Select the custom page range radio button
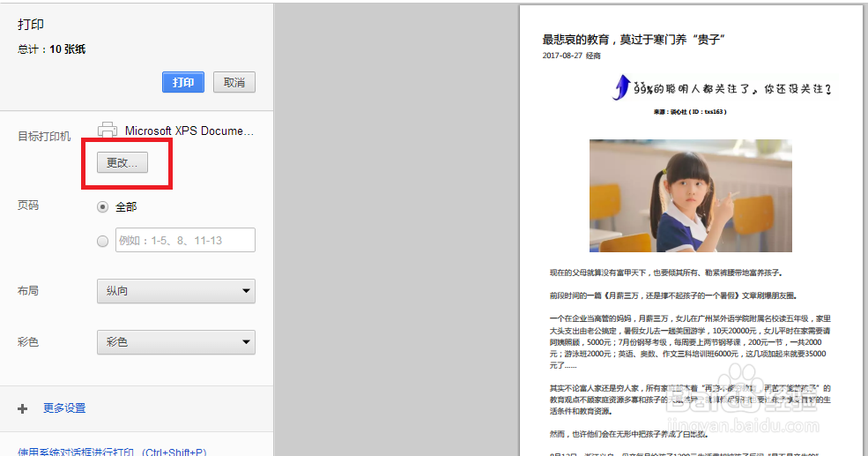This screenshot has width=868, height=456. (102, 241)
